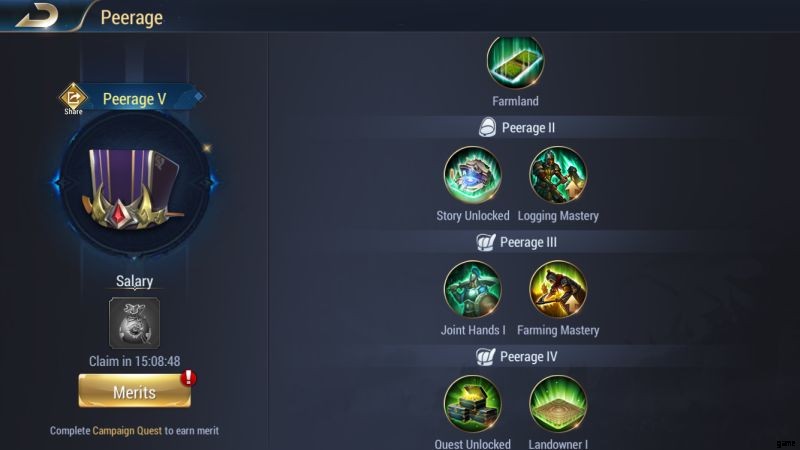Click the Peerage II section header

tap(516, 128)
